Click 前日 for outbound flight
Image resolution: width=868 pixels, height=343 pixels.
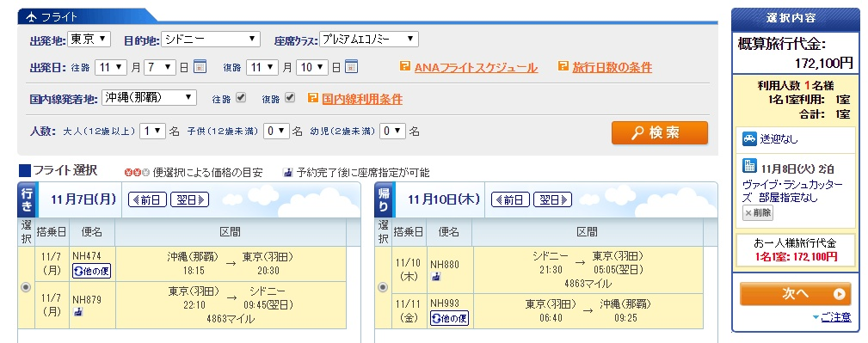147,199
